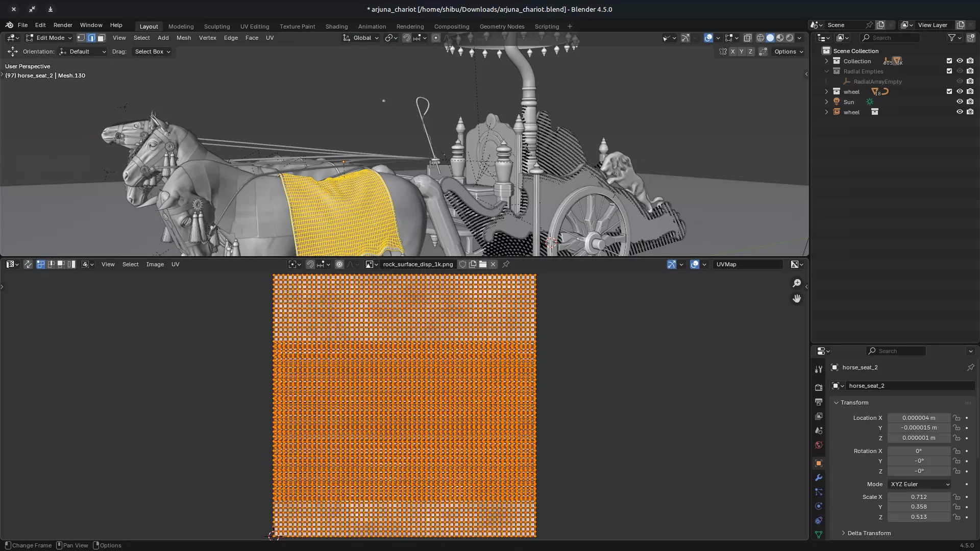The width and height of the screenshot is (980, 551).
Task: Open the World properties tab icon
Action: pyautogui.click(x=819, y=445)
